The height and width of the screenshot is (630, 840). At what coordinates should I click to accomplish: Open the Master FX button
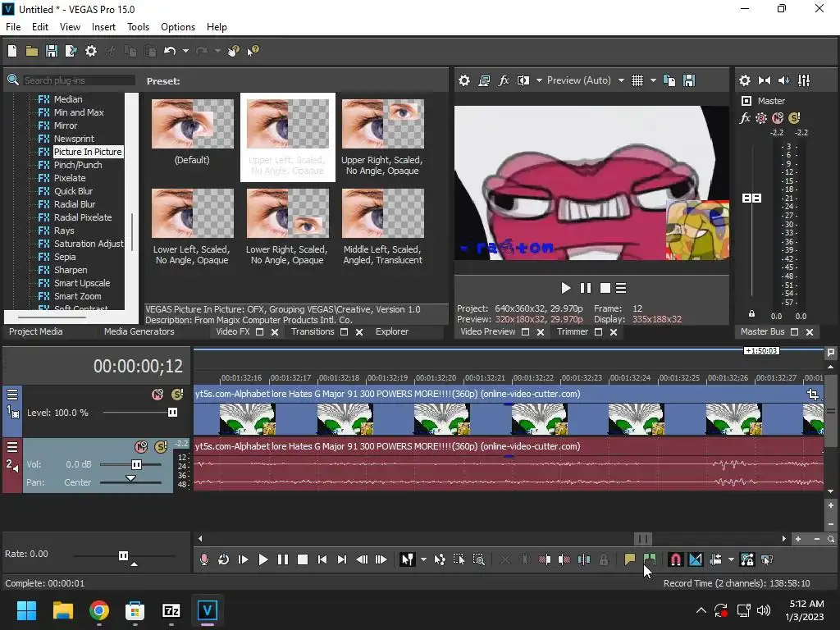pyautogui.click(x=745, y=118)
